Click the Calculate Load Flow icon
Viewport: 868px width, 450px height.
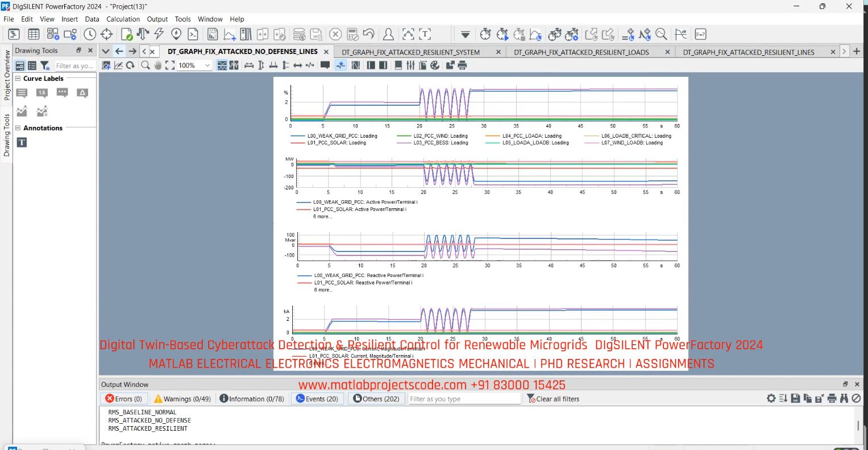pos(143,35)
